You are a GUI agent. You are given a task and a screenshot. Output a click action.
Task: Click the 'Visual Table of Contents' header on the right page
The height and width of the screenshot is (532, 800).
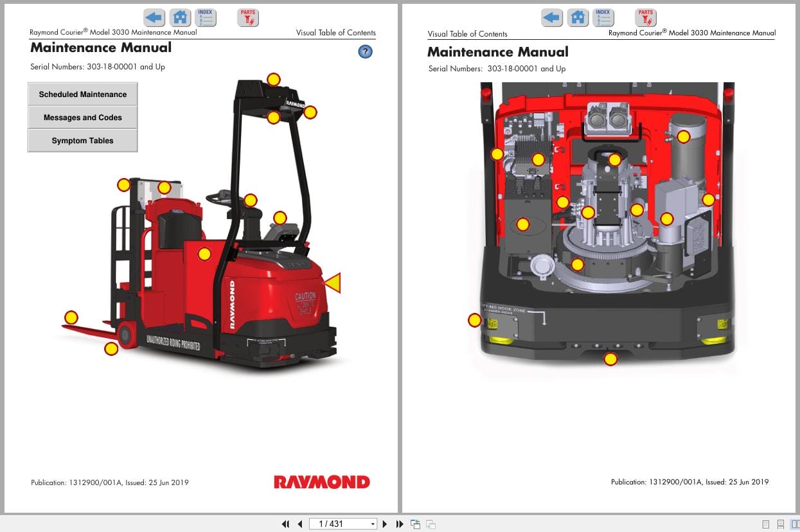tap(467, 34)
